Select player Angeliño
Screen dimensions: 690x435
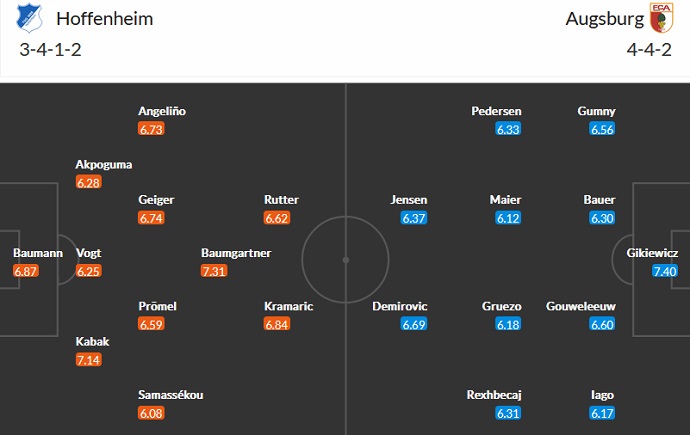[x=162, y=111]
